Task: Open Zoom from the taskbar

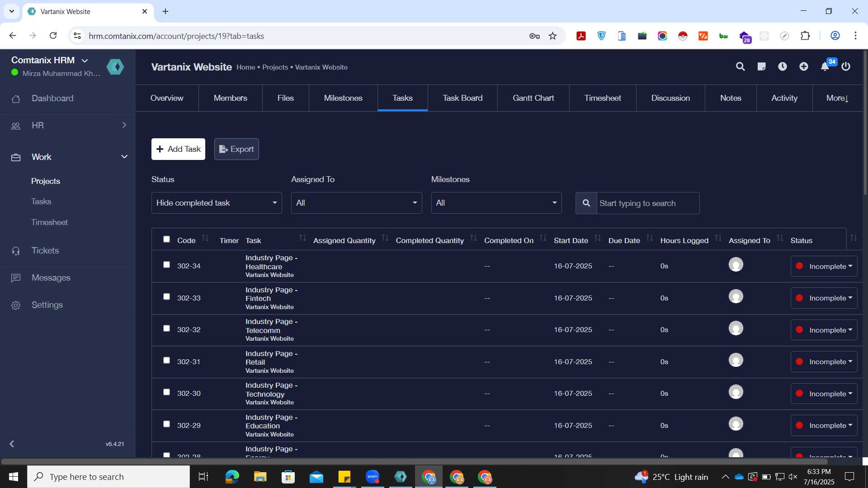Action: (x=373, y=477)
